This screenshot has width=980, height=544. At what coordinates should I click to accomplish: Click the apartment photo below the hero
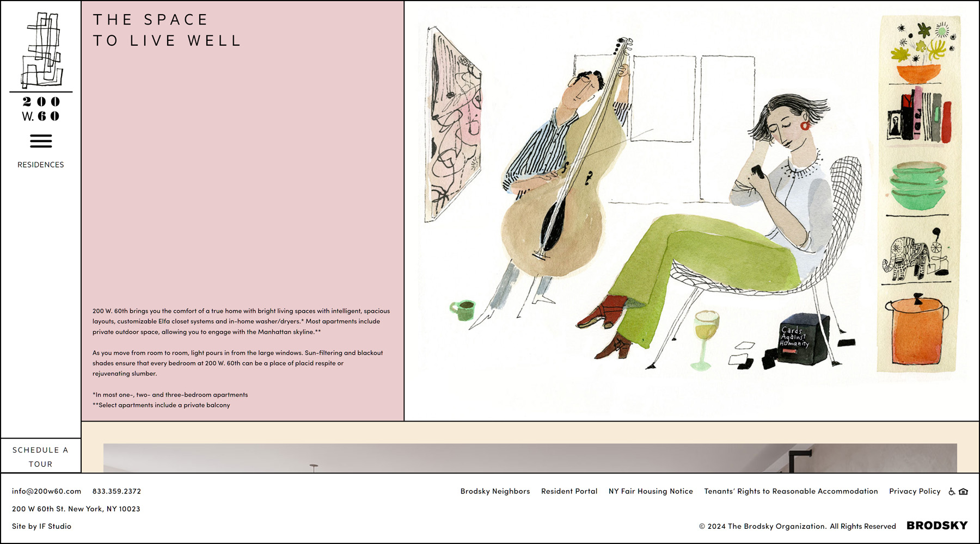tap(530, 458)
